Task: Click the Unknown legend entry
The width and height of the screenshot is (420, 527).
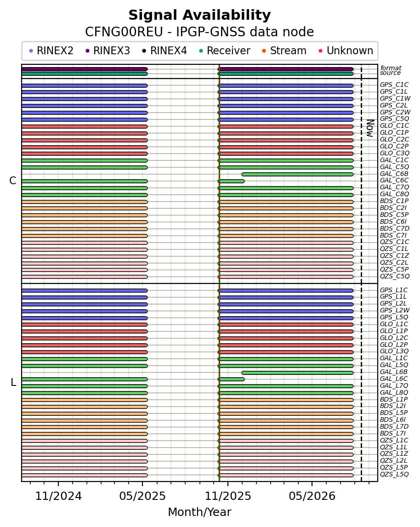Action: (x=346, y=51)
